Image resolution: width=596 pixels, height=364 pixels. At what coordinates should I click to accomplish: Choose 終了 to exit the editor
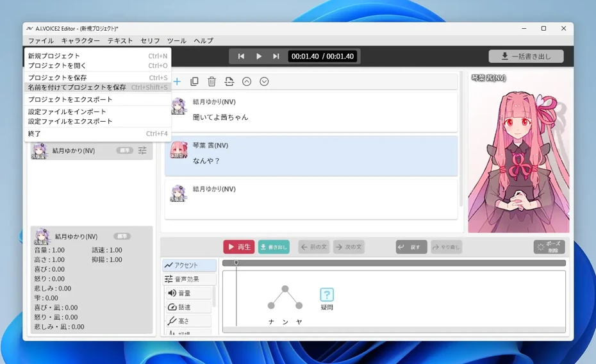(x=97, y=134)
